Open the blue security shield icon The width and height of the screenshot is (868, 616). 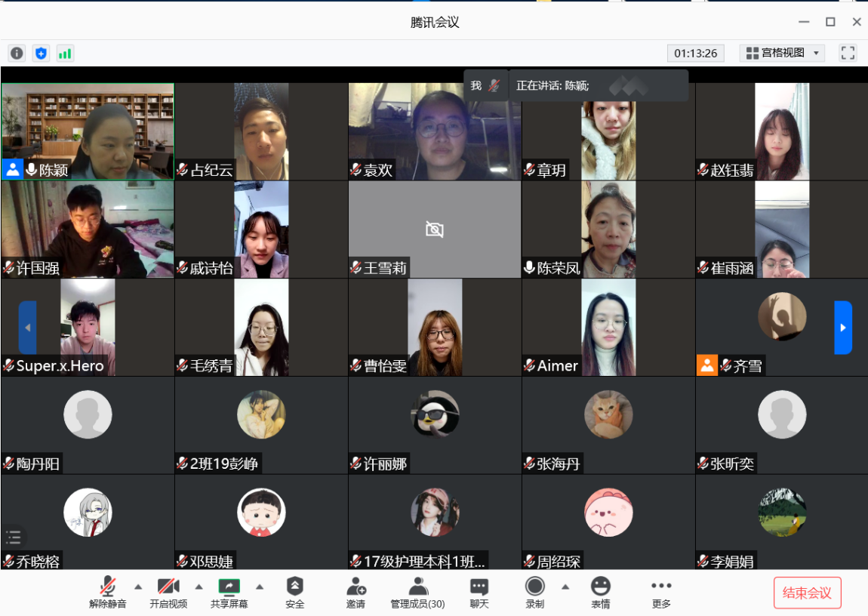pyautogui.click(x=41, y=53)
